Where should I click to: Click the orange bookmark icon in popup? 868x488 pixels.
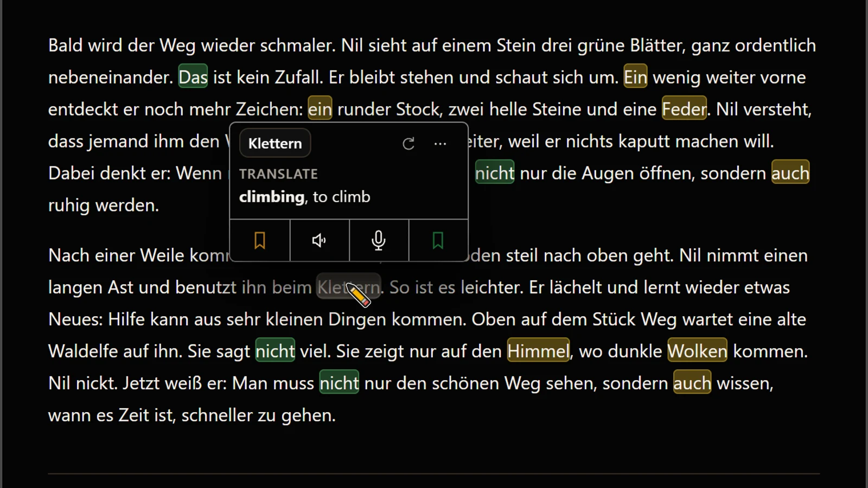tap(260, 240)
